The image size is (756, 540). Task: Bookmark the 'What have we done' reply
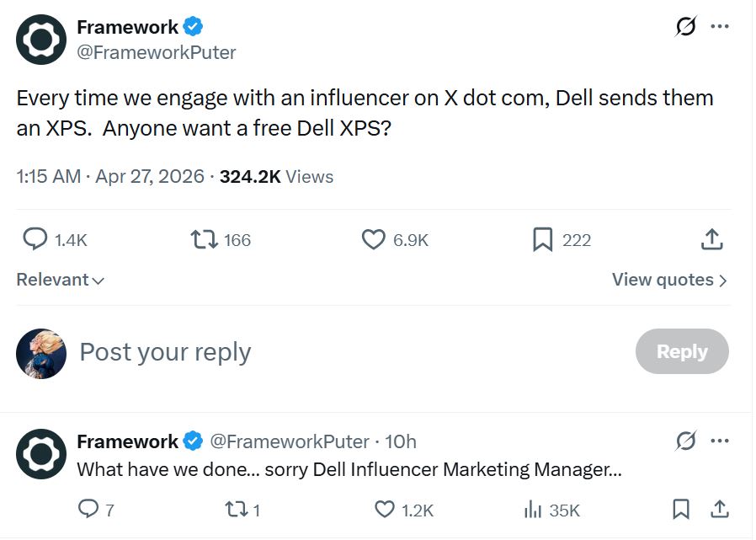click(x=681, y=509)
